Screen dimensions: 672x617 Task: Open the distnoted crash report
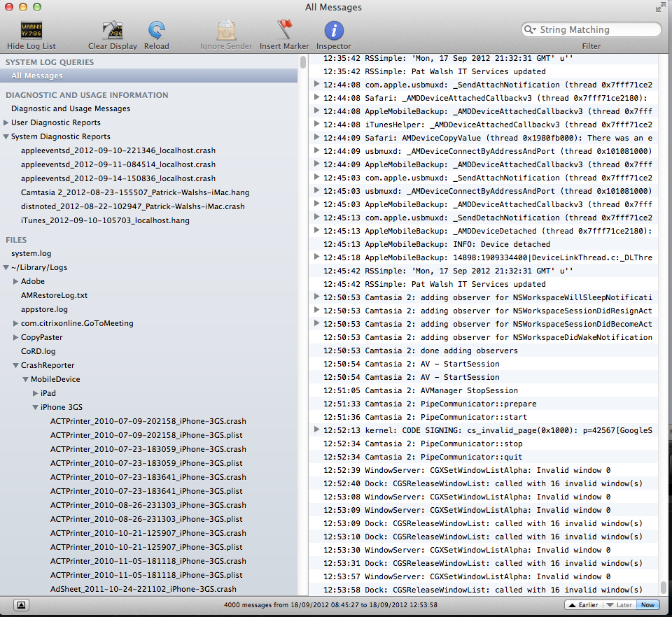coord(133,206)
